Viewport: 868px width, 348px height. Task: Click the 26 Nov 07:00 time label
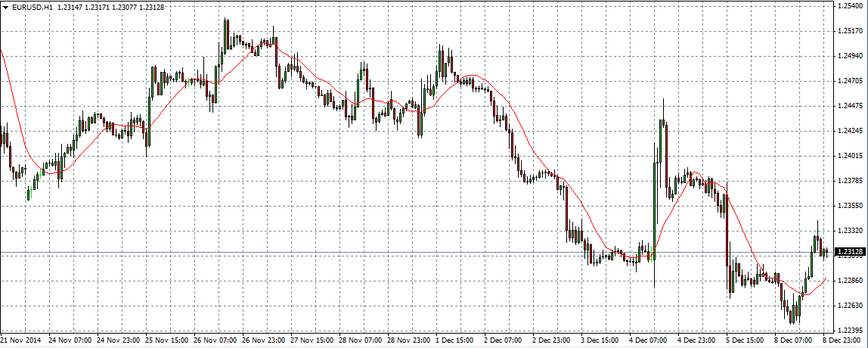214,339
